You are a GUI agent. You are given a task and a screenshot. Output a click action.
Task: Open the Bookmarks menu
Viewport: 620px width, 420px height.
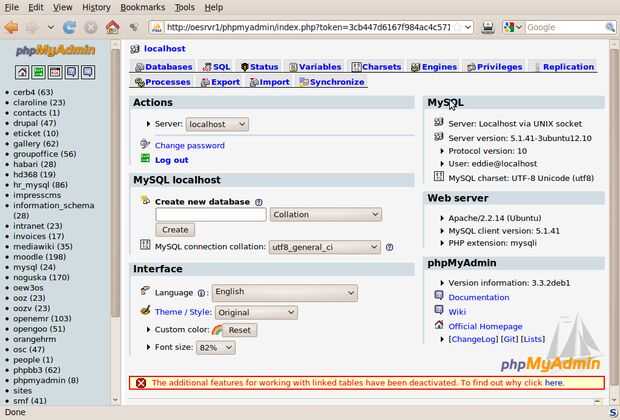[142, 8]
